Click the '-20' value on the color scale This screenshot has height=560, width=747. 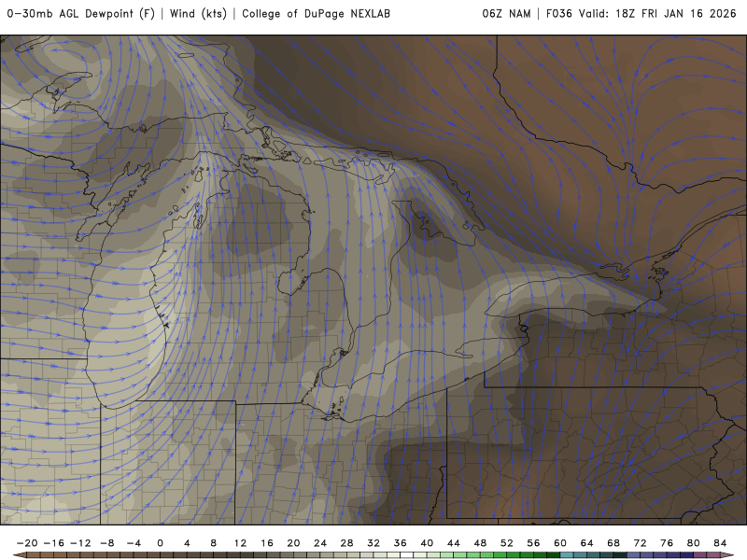click(x=27, y=543)
